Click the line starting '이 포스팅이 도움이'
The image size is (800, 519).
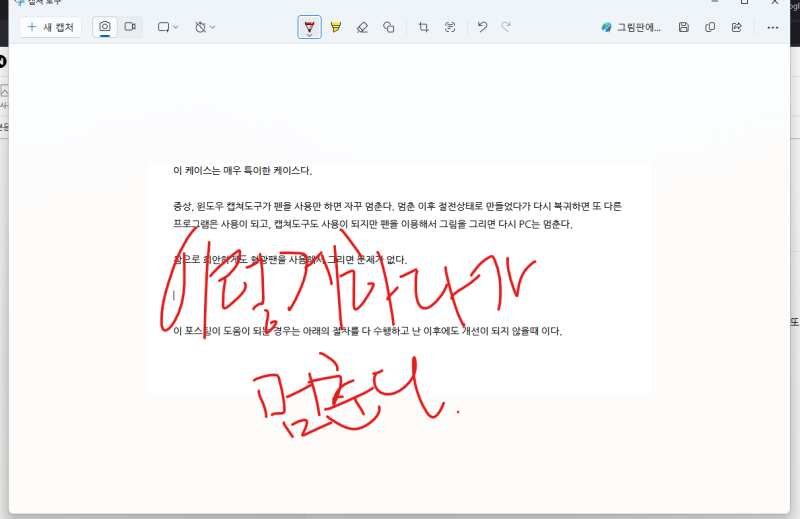click(x=367, y=331)
